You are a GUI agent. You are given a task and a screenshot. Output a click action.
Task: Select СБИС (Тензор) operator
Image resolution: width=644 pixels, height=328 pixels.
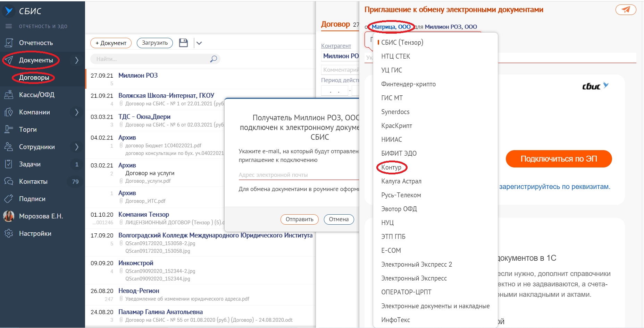pyautogui.click(x=436, y=42)
